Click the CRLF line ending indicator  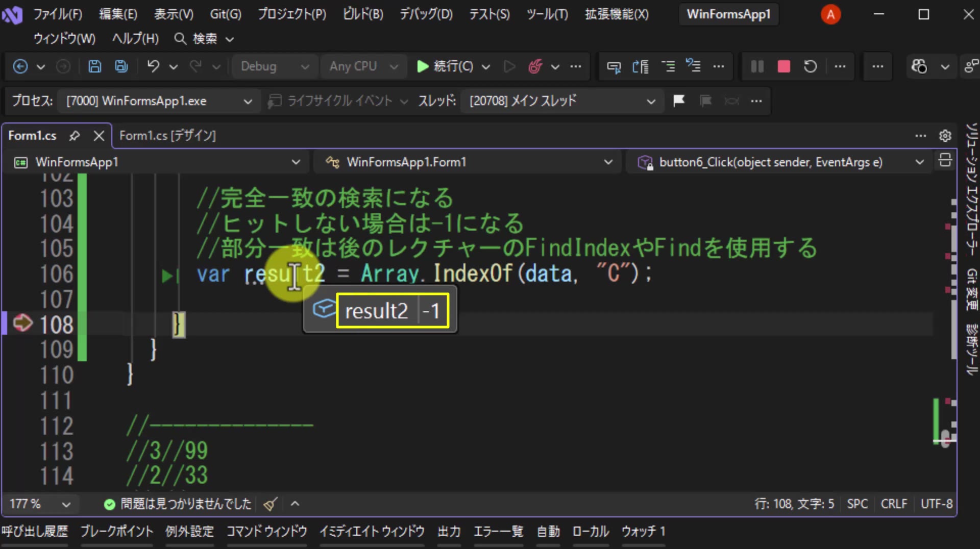(894, 504)
